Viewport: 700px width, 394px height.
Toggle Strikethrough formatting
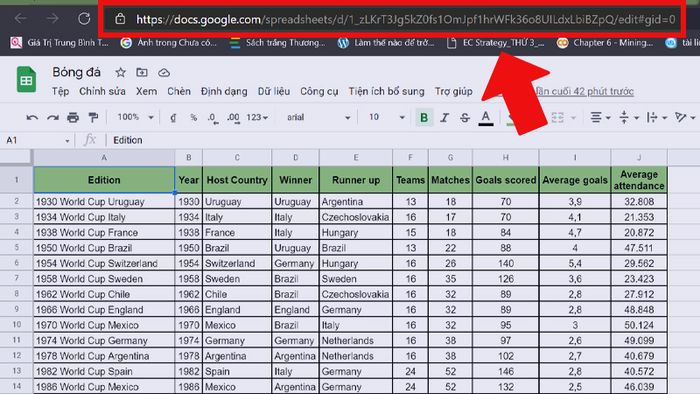point(465,117)
